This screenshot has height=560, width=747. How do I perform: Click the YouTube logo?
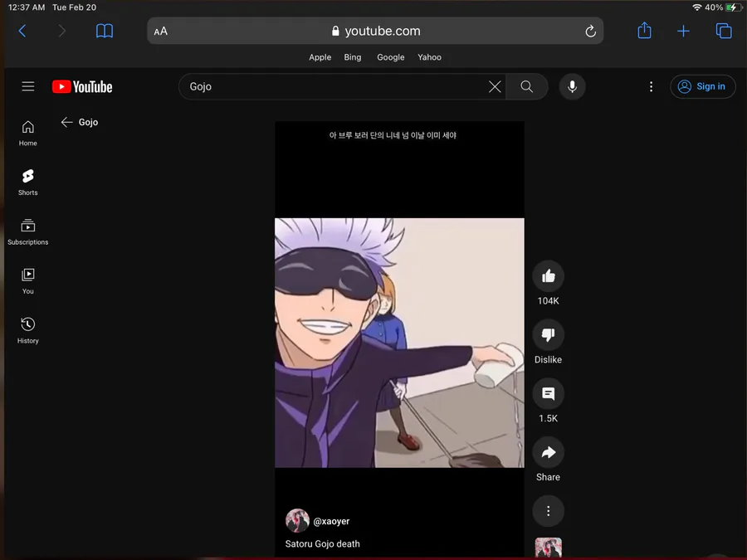point(82,86)
